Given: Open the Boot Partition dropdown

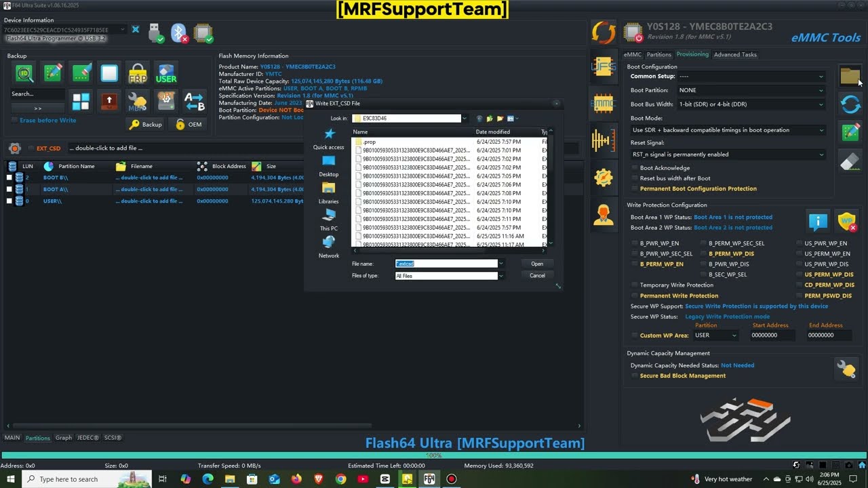Looking at the screenshot, I should coord(751,90).
